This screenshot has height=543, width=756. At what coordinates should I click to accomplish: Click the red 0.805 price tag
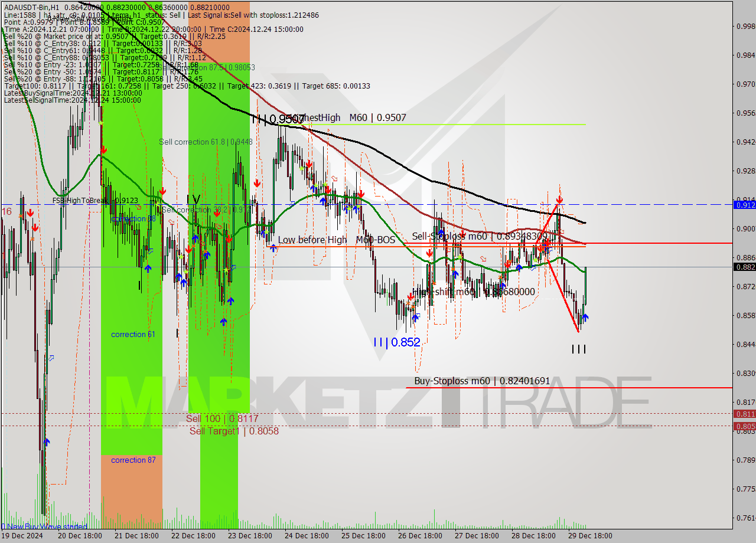click(x=744, y=426)
